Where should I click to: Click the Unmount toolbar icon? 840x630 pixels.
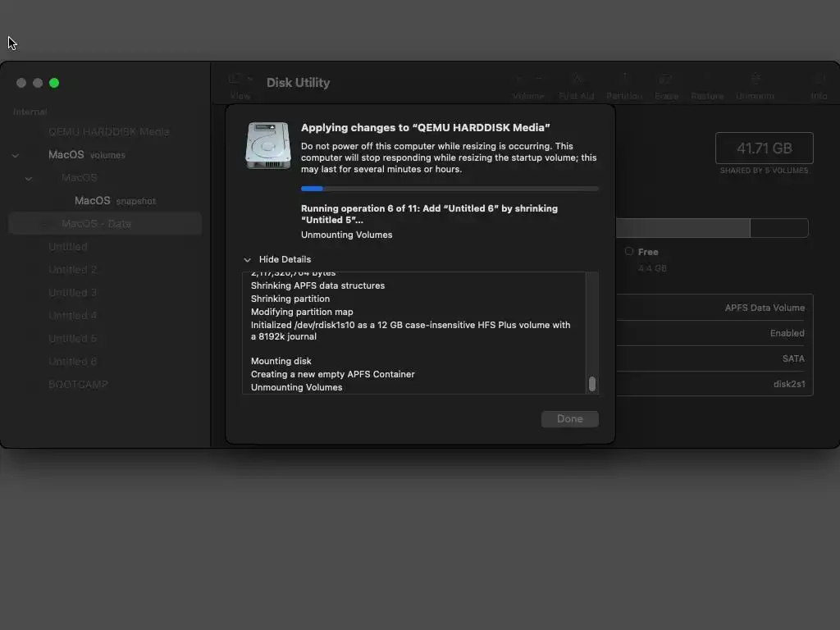(755, 86)
